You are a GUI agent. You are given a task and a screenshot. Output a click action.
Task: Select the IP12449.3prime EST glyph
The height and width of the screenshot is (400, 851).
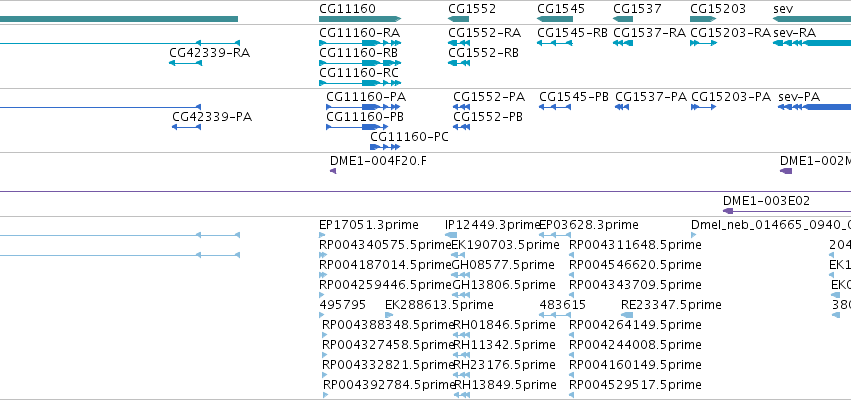tap(451, 235)
